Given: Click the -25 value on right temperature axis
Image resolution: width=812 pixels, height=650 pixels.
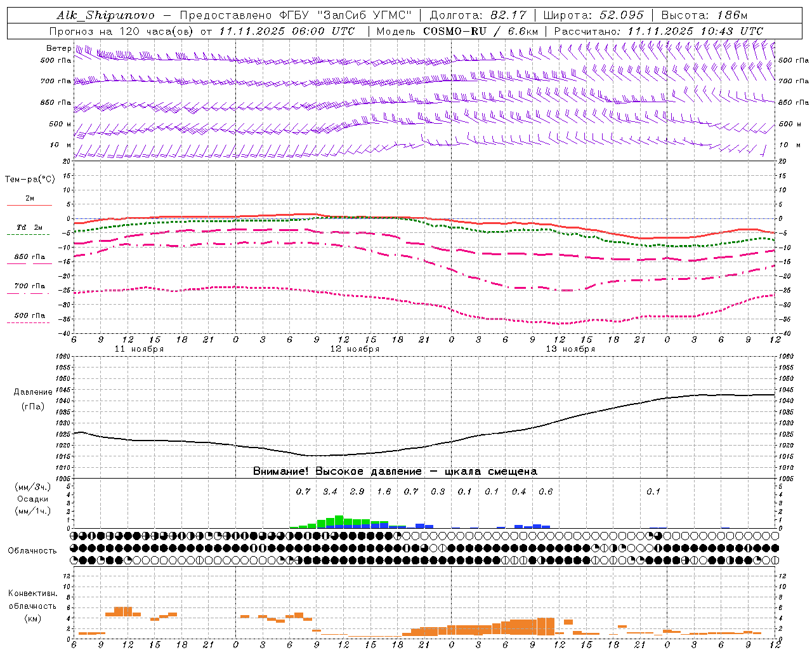Looking at the screenshot, I should [x=784, y=290].
